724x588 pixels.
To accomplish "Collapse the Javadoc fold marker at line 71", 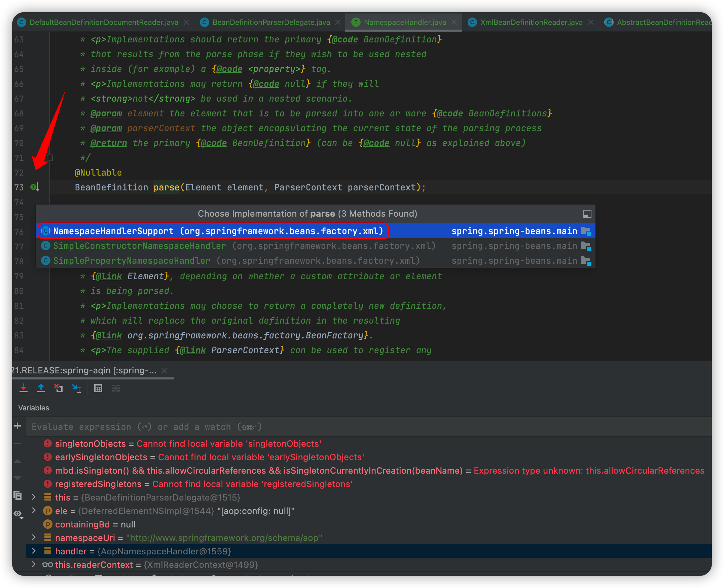I will click(50, 158).
